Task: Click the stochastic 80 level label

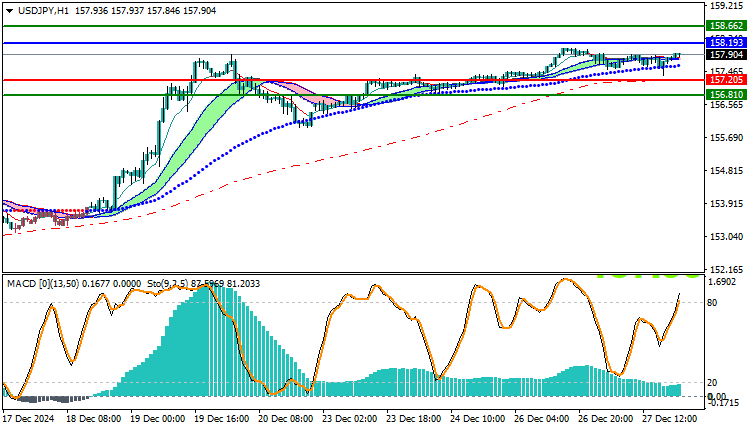Action: 712,303
